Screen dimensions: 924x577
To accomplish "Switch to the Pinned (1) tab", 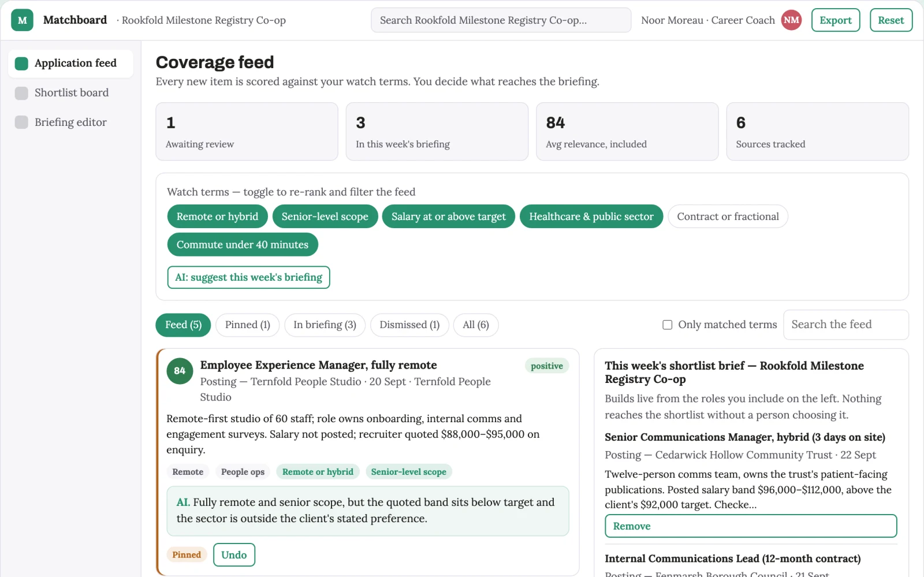I will click(x=247, y=325).
